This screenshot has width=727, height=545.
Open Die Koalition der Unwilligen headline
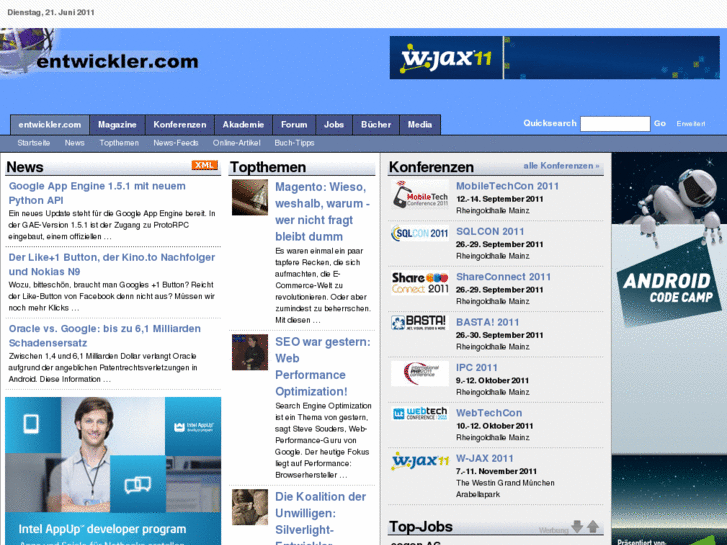tap(320, 518)
